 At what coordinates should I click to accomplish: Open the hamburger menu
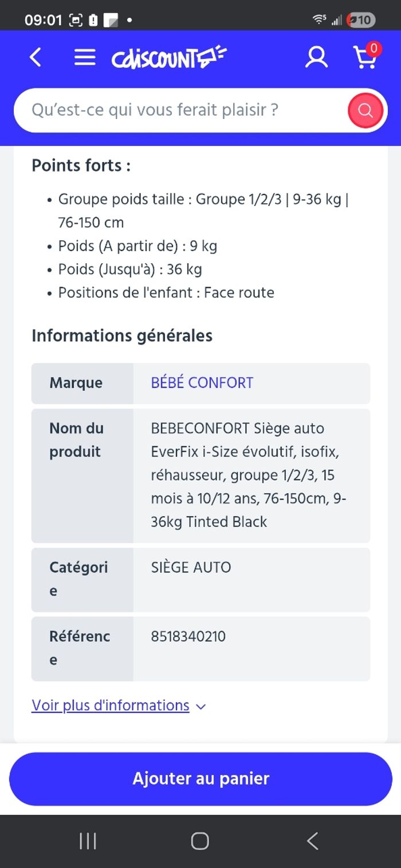[x=85, y=57]
